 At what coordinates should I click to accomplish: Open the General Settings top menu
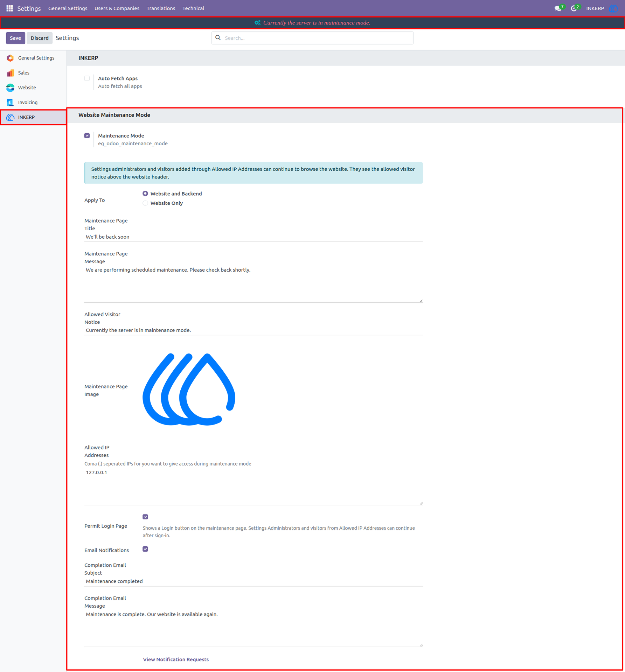coord(68,8)
